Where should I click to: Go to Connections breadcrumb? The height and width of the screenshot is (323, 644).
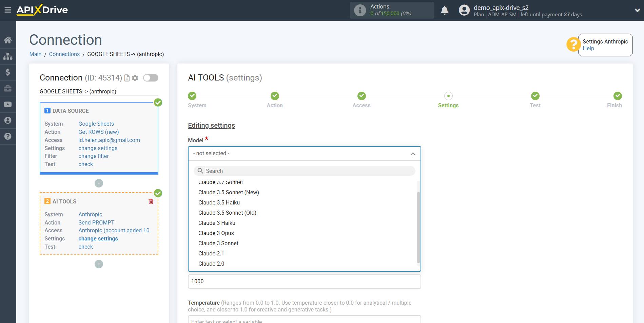[64, 54]
